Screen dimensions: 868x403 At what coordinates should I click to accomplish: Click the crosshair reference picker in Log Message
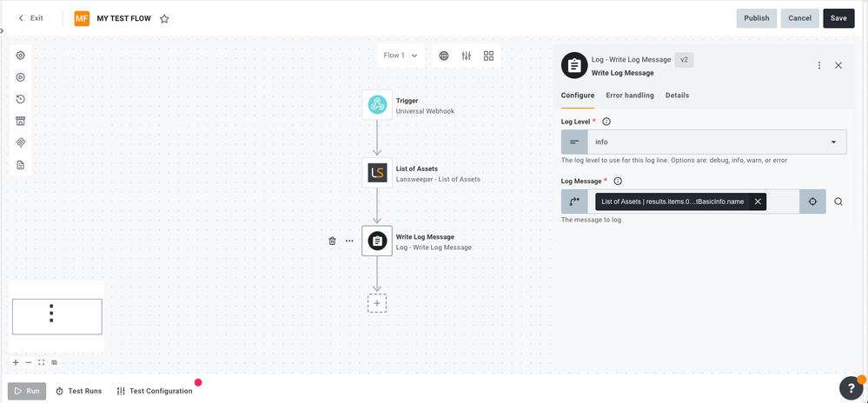click(812, 201)
